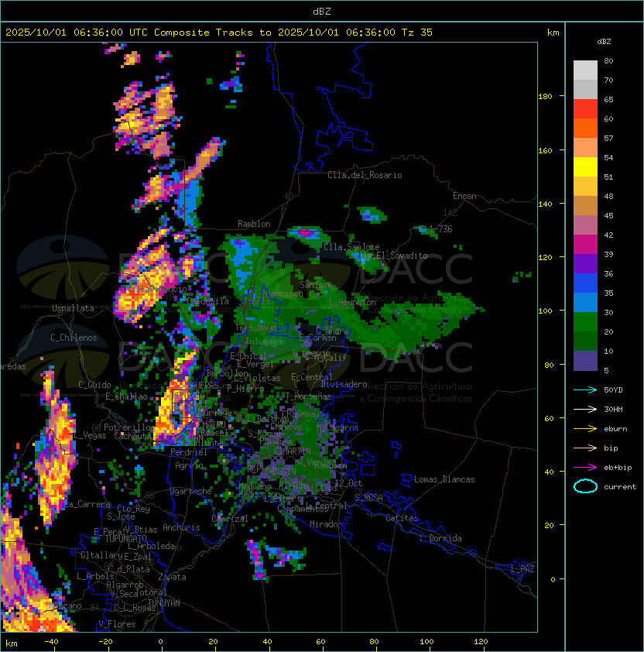
Task: Click the 'L_Dormida' map label
Action: (x=440, y=538)
